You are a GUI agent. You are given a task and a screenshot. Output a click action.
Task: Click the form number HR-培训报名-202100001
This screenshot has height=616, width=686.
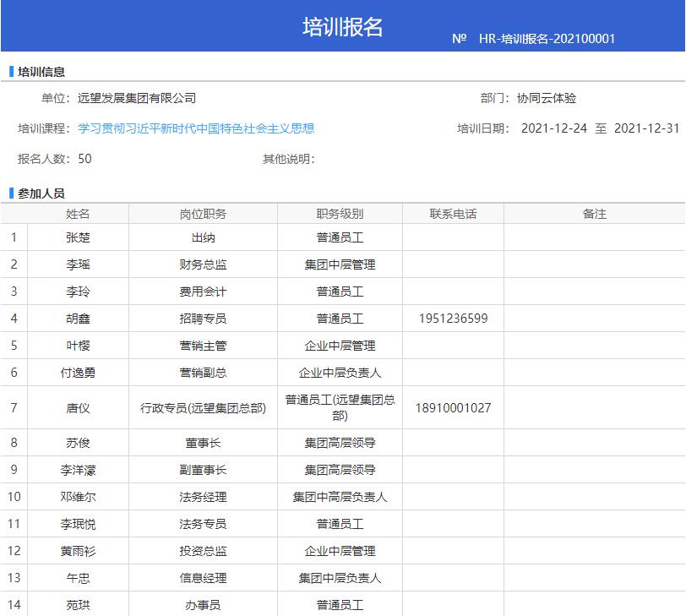pos(547,39)
